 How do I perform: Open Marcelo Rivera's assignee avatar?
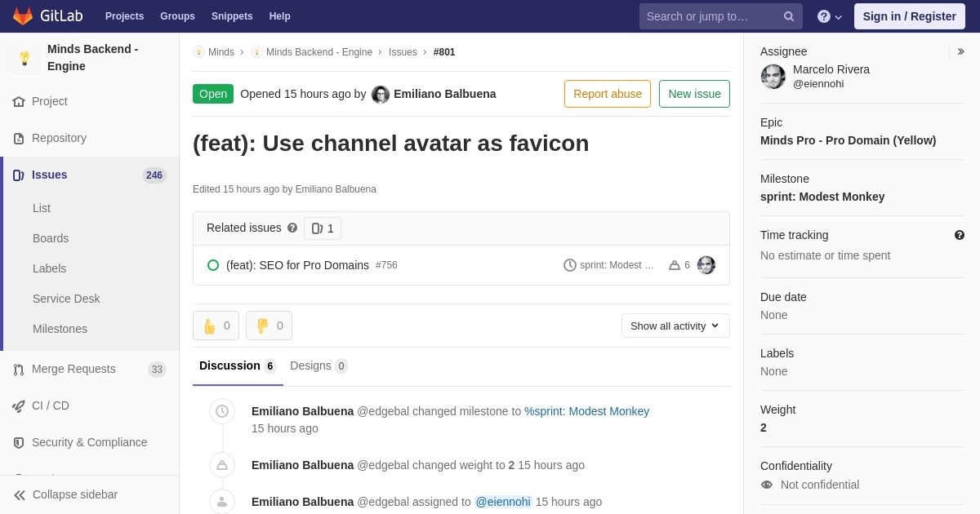click(x=773, y=77)
